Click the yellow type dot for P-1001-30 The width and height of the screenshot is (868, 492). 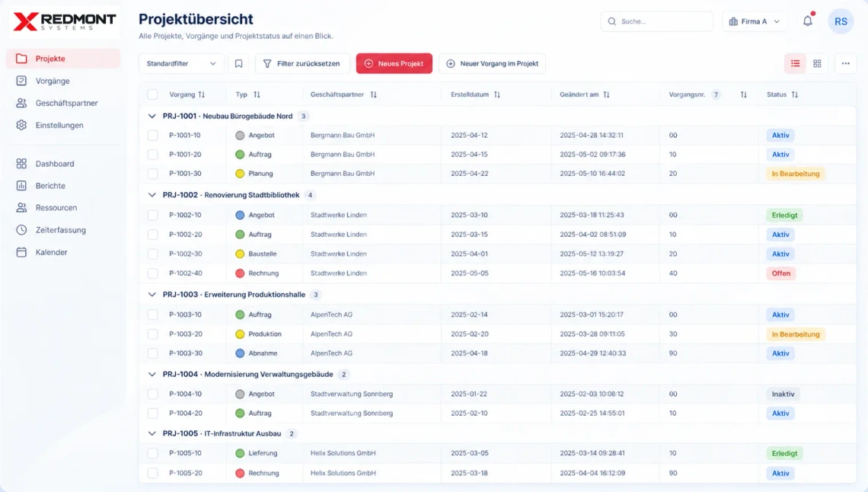(240, 174)
